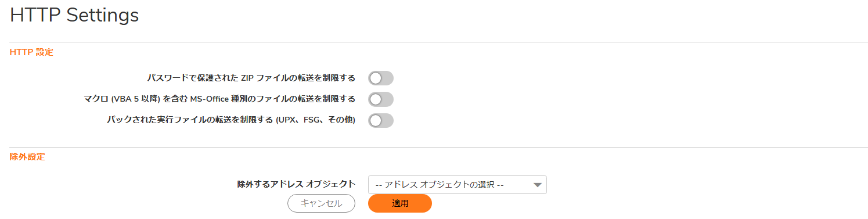868x219 pixels.
Task: Click the arrow of the address object combo box
Action: (x=537, y=185)
